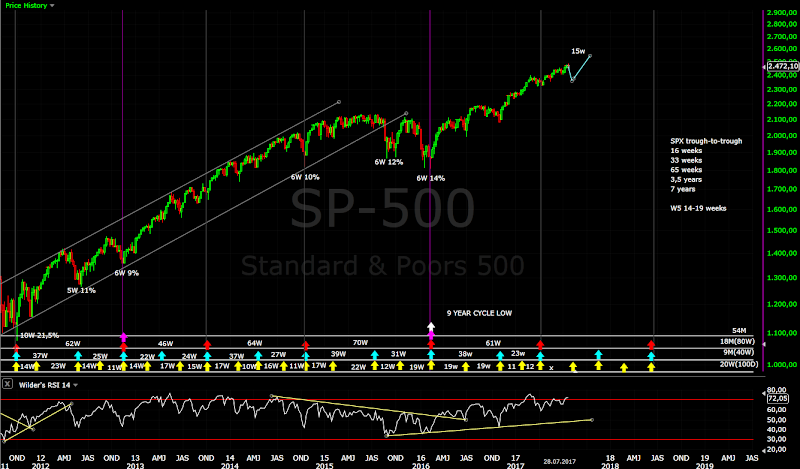Image resolution: width=800 pixels, height=469 pixels.
Task: Click the 9M(40W) cycle row label
Action: [739, 352]
